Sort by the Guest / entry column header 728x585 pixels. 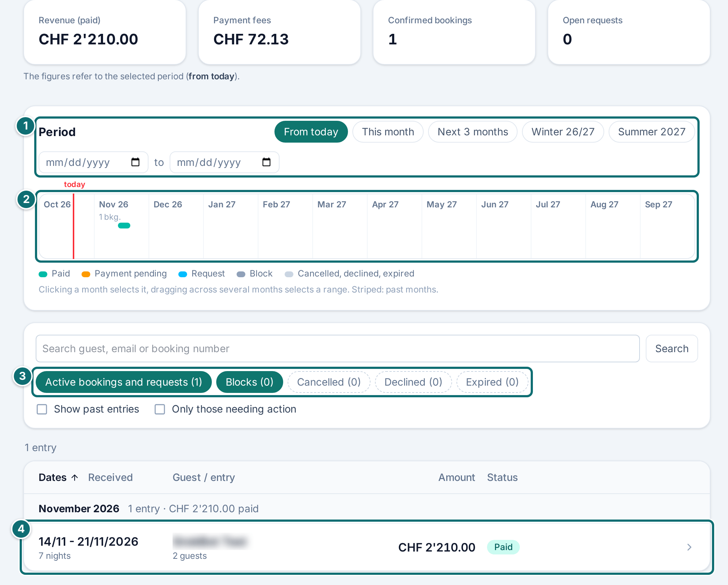(x=204, y=478)
